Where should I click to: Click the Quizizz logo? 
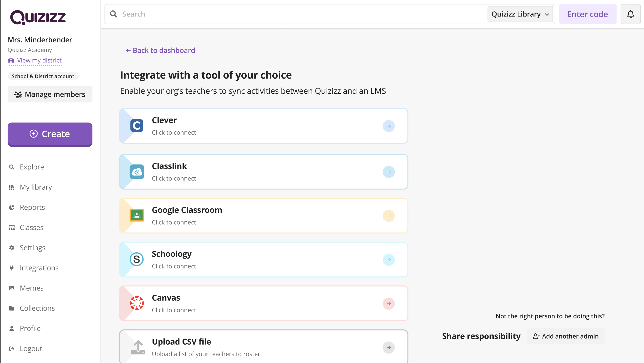[x=38, y=17]
